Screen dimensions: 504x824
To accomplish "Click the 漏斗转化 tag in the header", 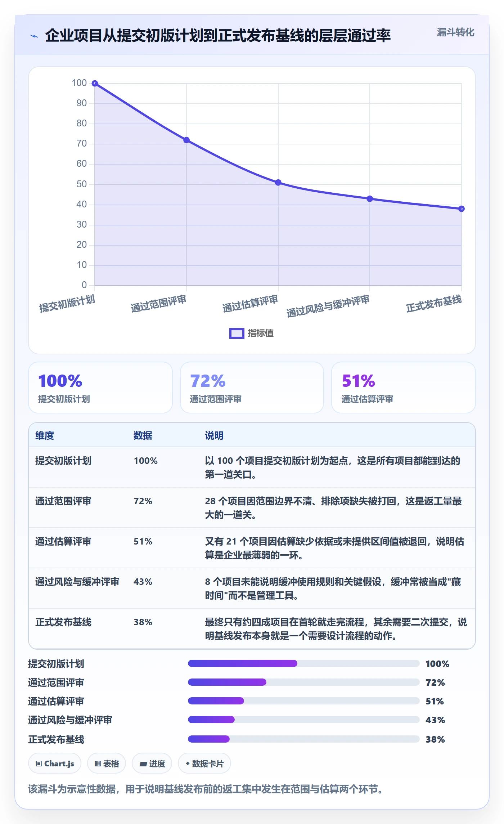I will pyautogui.click(x=455, y=32).
